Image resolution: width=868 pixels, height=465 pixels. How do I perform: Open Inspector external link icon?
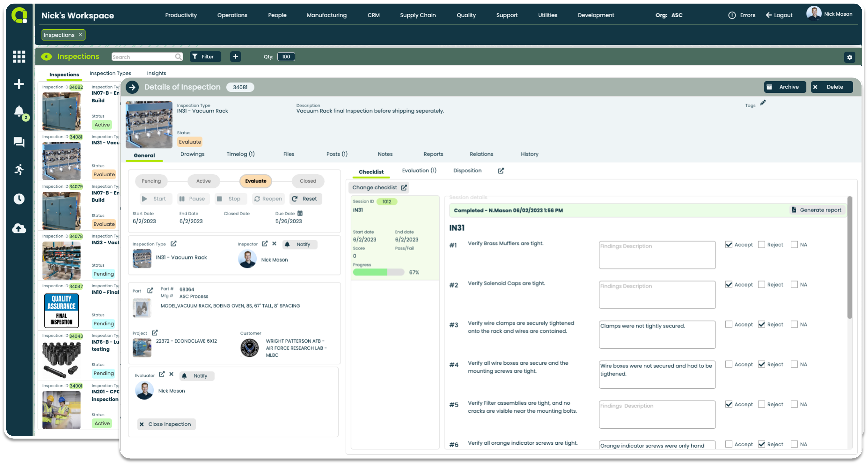pos(265,244)
